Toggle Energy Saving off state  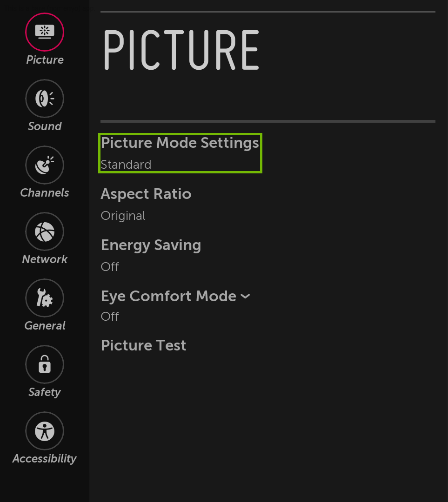(x=110, y=267)
